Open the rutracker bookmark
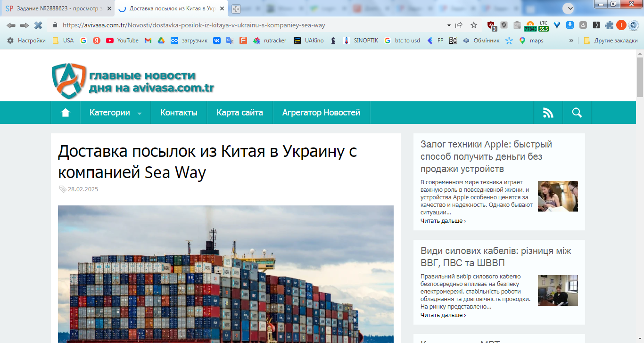The height and width of the screenshot is (343, 644). point(269,41)
